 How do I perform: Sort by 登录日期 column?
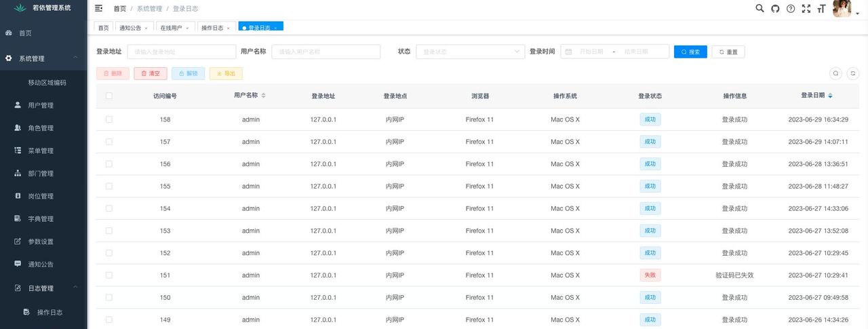click(830, 96)
